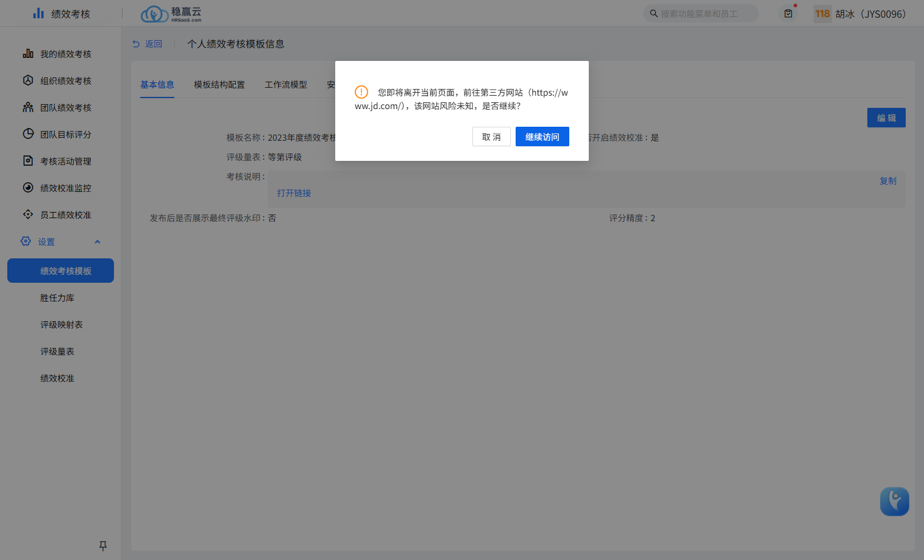Click the 组织绩效考核 sidebar icon
The height and width of the screenshot is (560, 924).
pos(28,80)
